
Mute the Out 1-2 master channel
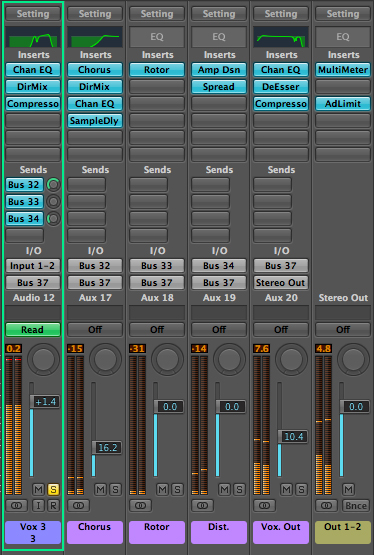point(348,490)
